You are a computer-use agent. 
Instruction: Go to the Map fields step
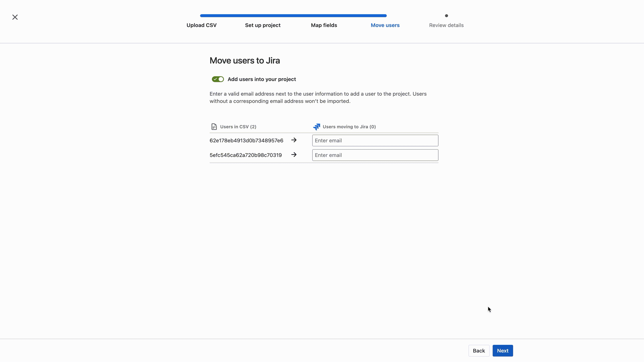(324, 25)
